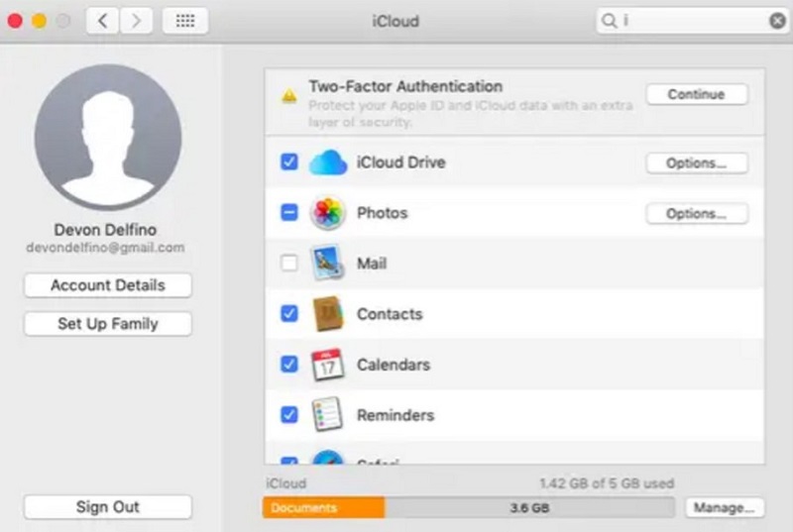Clear the search field with X icon

pyautogui.click(x=777, y=21)
